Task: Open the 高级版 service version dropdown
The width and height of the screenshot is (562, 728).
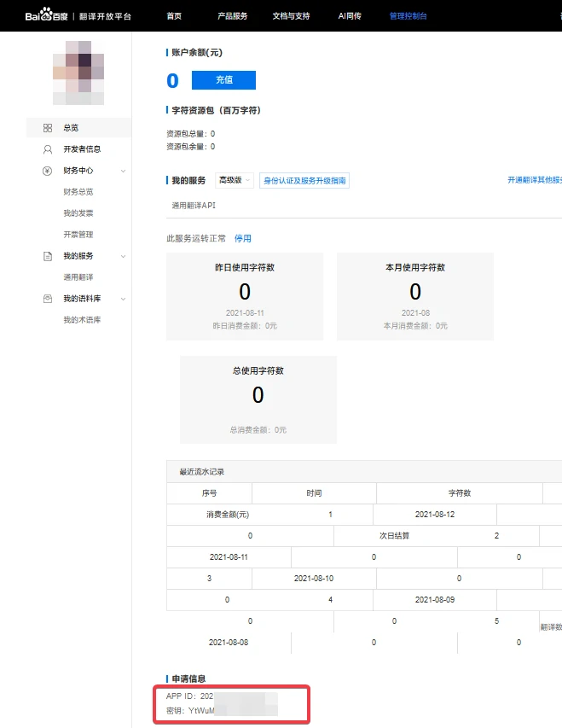Action: (235, 180)
